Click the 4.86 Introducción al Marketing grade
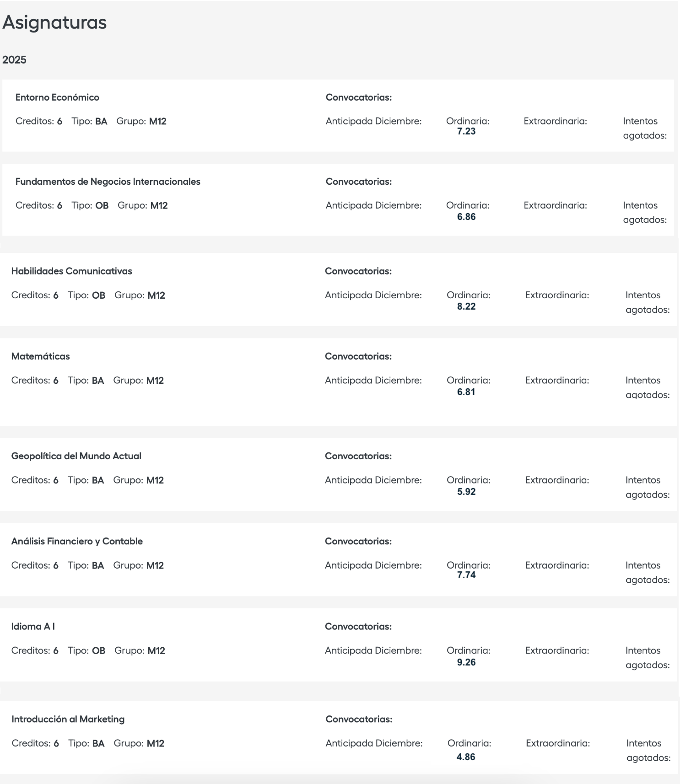This screenshot has width=680, height=784. coord(466,757)
